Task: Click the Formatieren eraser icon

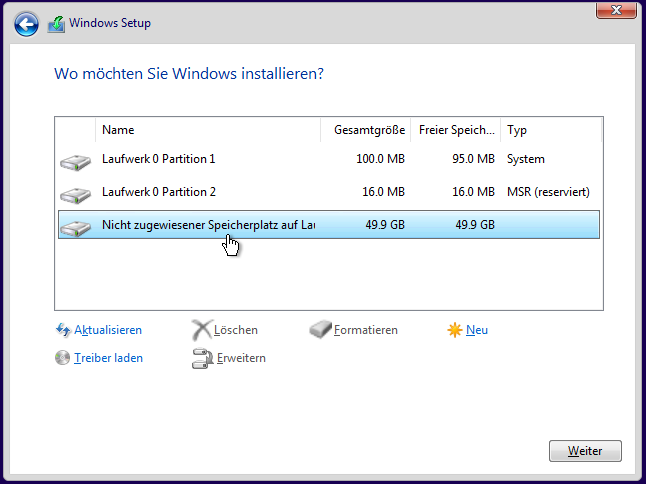Action: pyautogui.click(x=321, y=330)
